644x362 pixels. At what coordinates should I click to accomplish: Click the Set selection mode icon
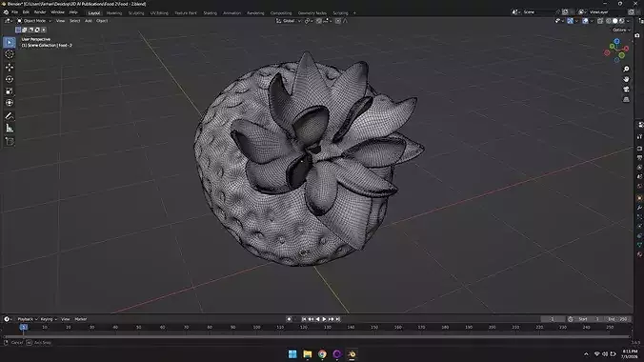pyautogui.click(x=18, y=30)
